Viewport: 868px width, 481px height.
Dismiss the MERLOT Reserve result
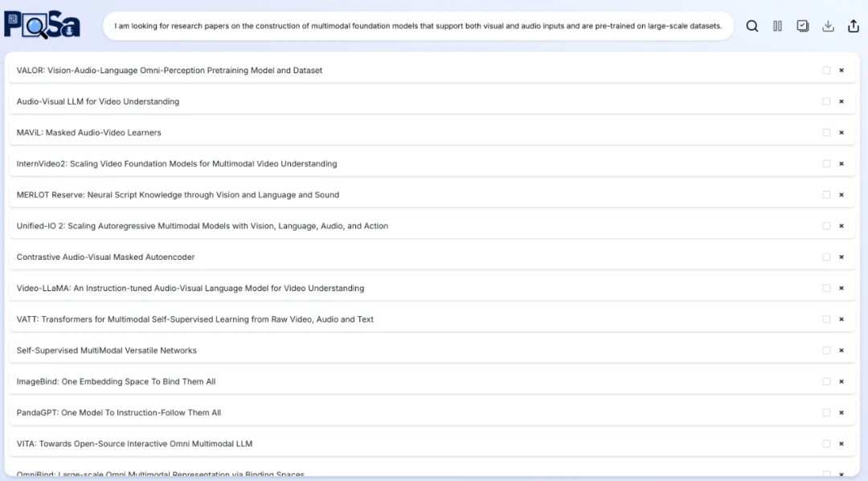[841, 195]
